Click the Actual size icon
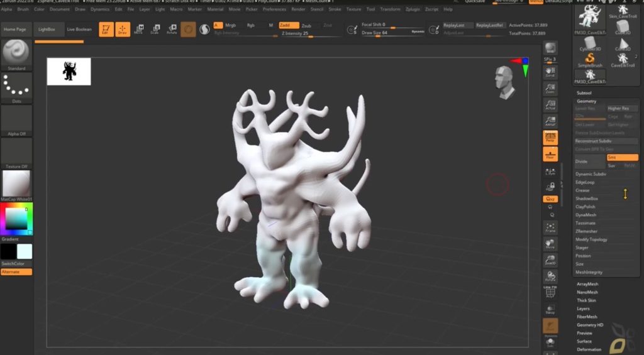Screen dimensions: 644x355 coord(550,105)
